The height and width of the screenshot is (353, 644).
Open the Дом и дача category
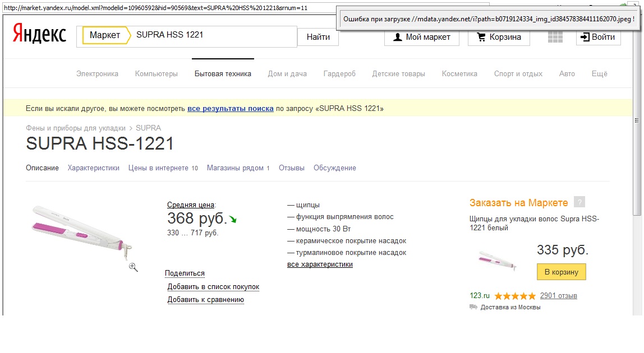(x=287, y=74)
